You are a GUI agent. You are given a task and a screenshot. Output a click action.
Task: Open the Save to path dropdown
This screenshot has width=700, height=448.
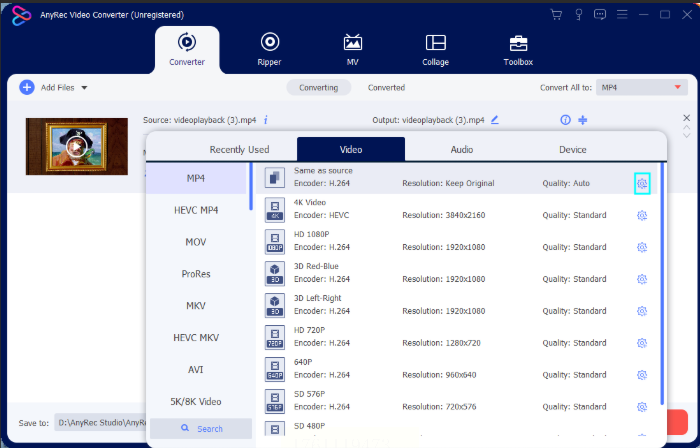coord(100,423)
